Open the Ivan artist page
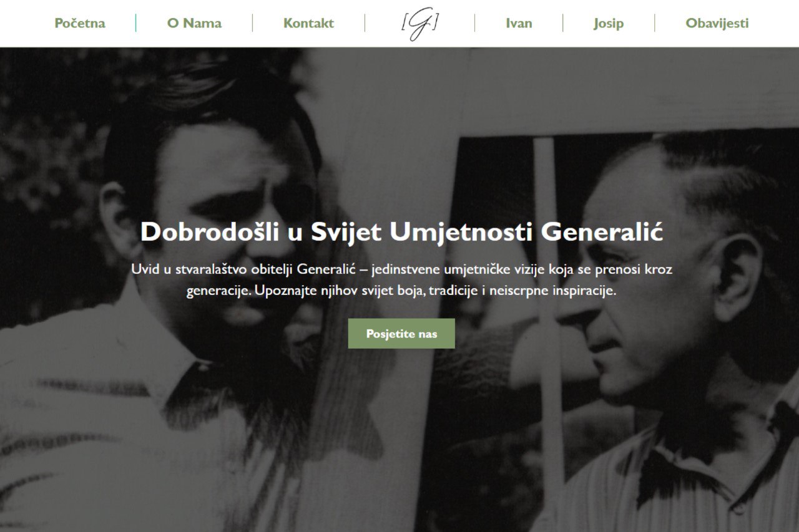This screenshot has width=799, height=532. click(519, 24)
